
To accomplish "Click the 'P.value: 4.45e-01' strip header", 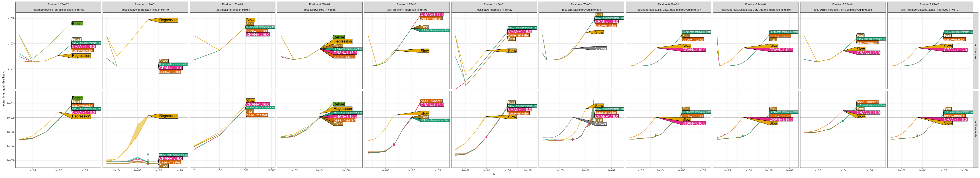I will click(x=494, y=5).
